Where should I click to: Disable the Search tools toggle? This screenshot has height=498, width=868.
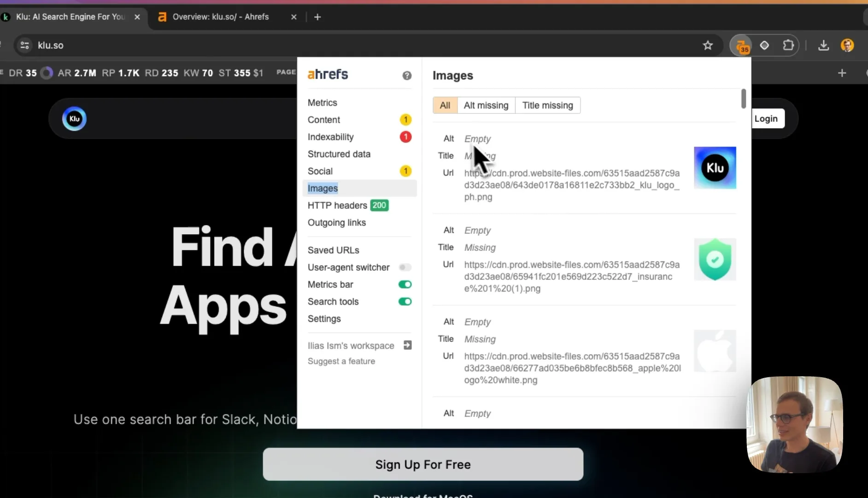pos(405,302)
